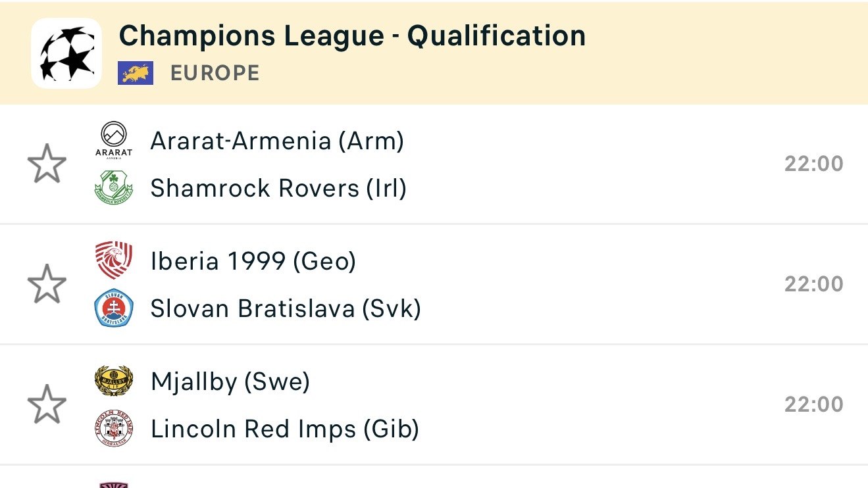Viewport: 868px width, 488px height.
Task: Click the Shamrock Rovers club crest
Action: pos(114,187)
